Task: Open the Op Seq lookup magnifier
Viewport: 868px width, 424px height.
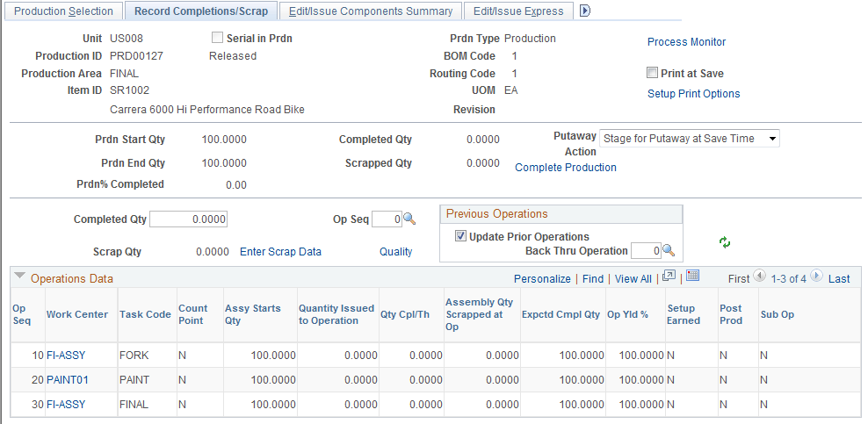Action: 409,219
